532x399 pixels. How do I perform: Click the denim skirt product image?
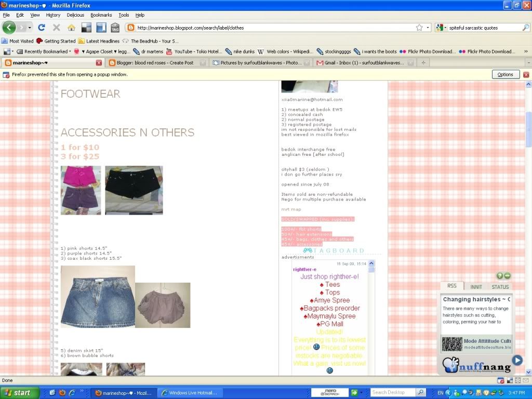pos(98,297)
